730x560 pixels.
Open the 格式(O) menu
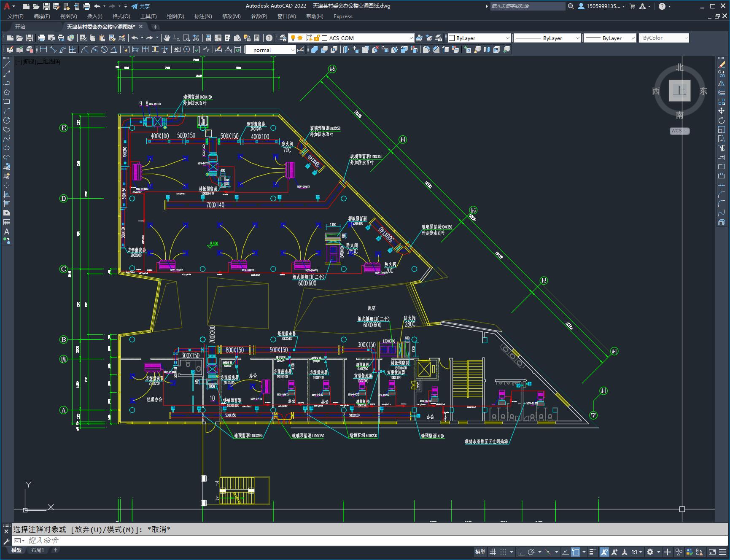(x=121, y=16)
